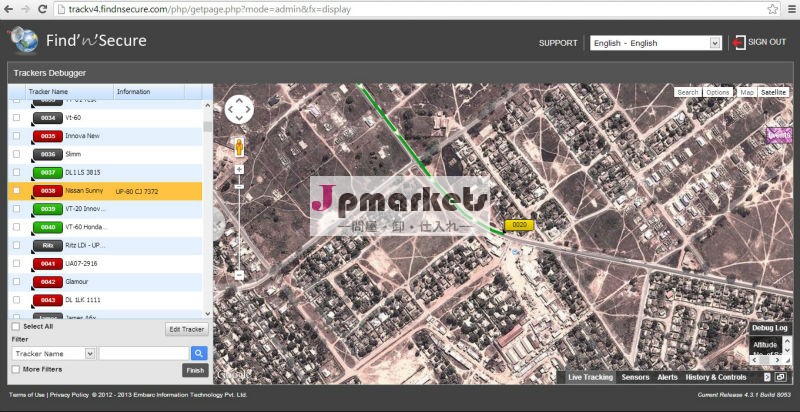Check the Nissan Sunny checkbox

16,190
